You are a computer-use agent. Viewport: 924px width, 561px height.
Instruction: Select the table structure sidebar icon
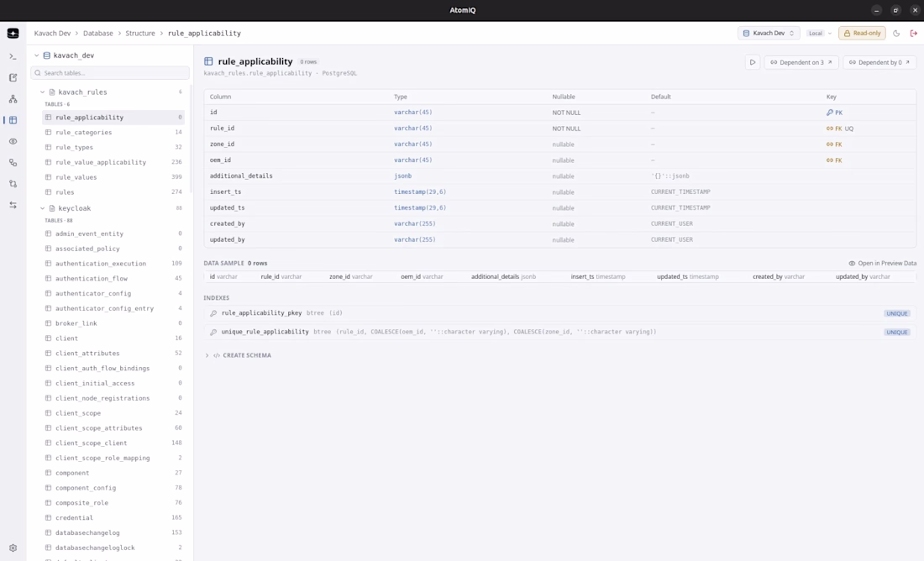click(x=13, y=120)
